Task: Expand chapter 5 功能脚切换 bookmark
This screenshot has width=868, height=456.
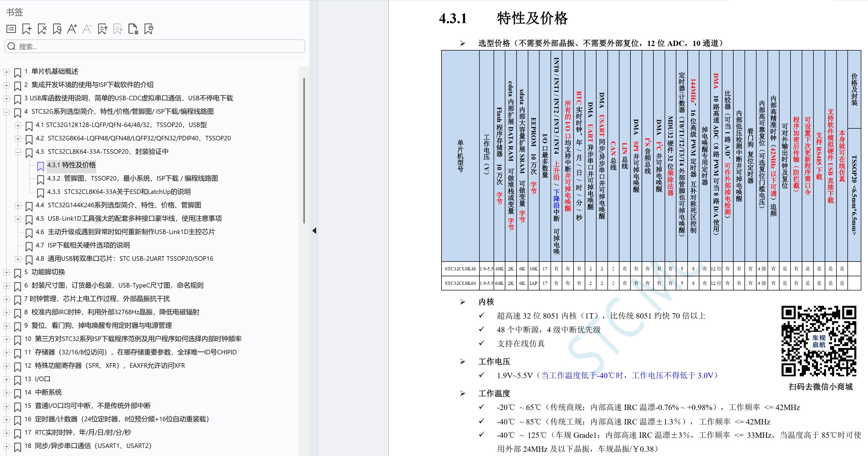Action: pyautogui.click(x=7, y=272)
